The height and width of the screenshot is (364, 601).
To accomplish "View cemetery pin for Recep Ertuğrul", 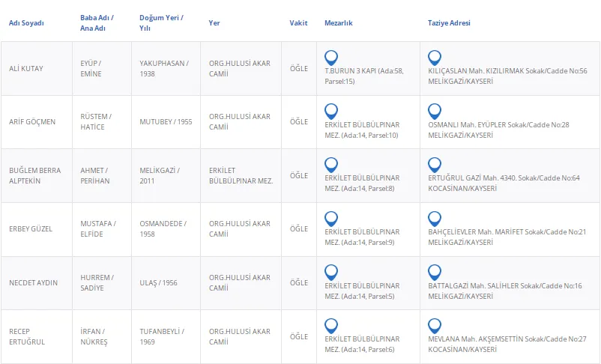I will point(331,326).
